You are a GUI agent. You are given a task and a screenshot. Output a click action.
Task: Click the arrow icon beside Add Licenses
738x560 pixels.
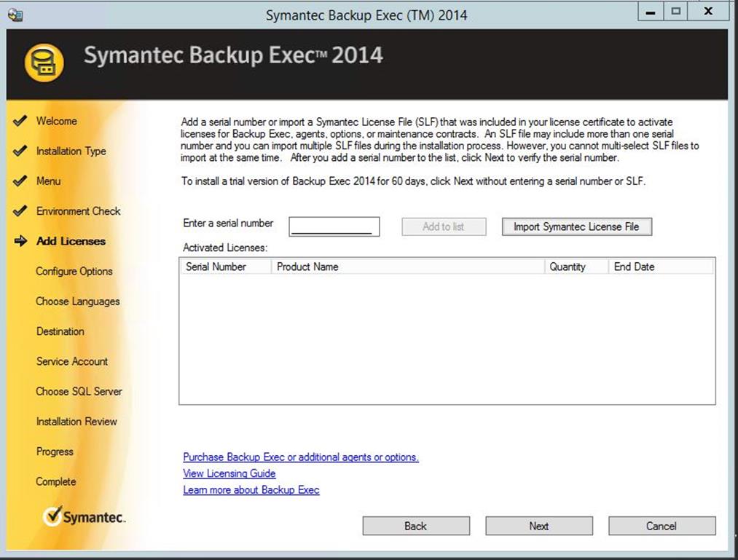[20, 241]
